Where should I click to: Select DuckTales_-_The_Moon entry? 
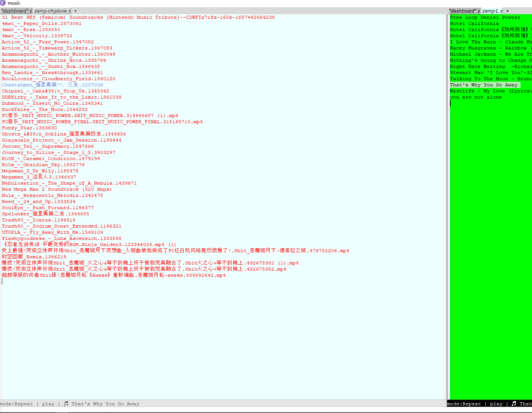45,109
